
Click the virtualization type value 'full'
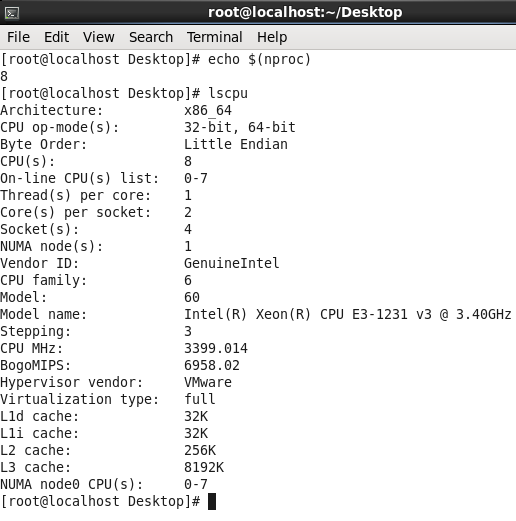(200, 399)
